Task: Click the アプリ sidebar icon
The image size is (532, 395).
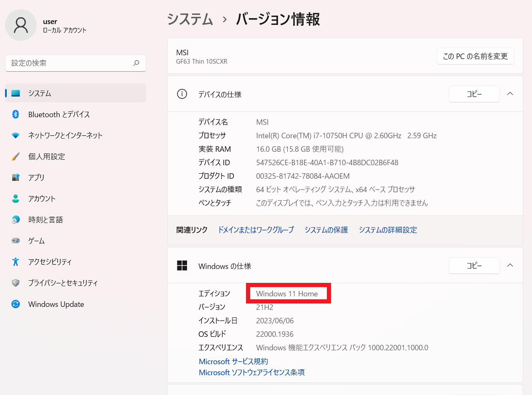Action: pos(16,177)
